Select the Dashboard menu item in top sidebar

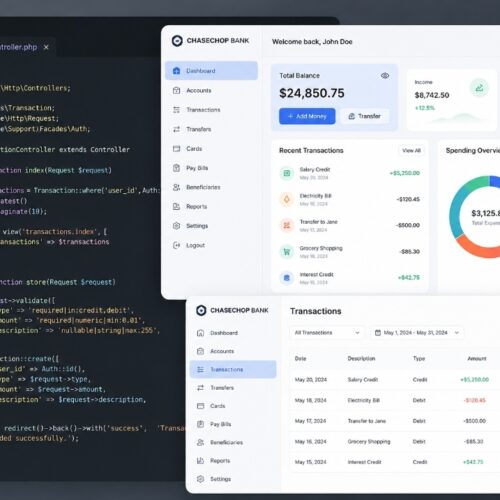click(211, 71)
